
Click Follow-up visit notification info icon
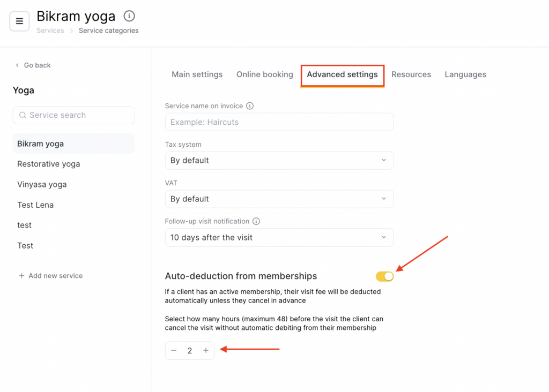coord(256,221)
